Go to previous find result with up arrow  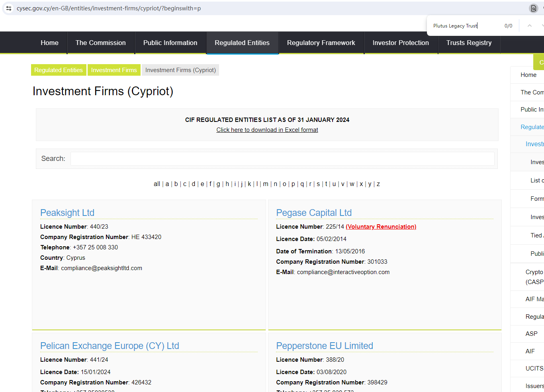(x=530, y=25)
